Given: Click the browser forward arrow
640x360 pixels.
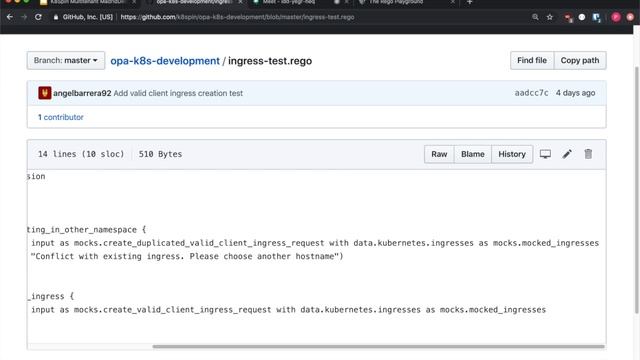Looking at the screenshot, I should coord(24,17).
